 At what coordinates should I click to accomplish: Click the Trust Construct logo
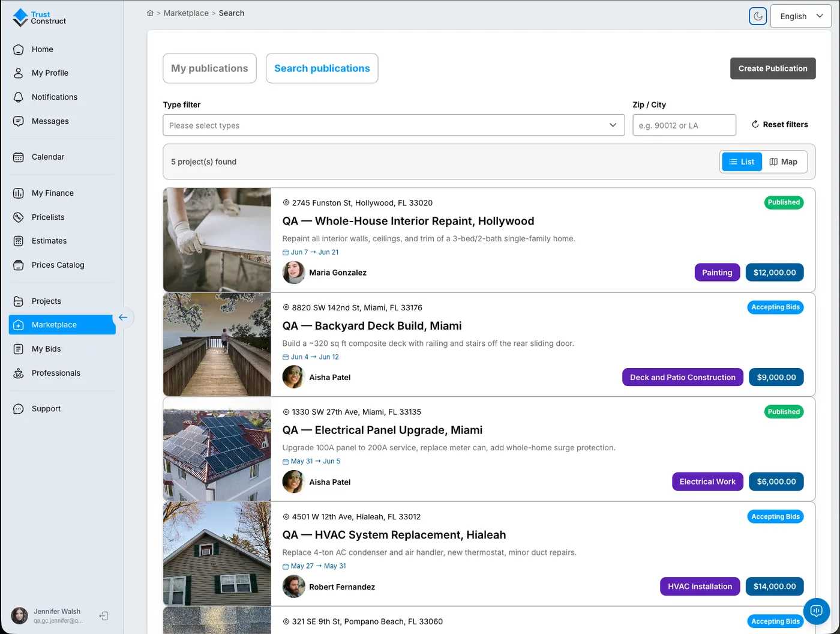(x=39, y=17)
